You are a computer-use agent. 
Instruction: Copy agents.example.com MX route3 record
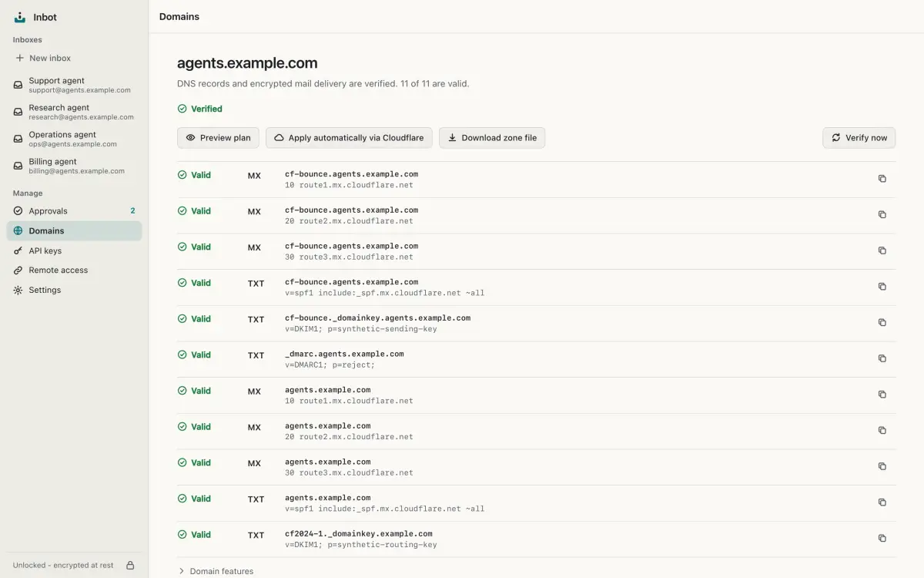(x=882, y=466)
